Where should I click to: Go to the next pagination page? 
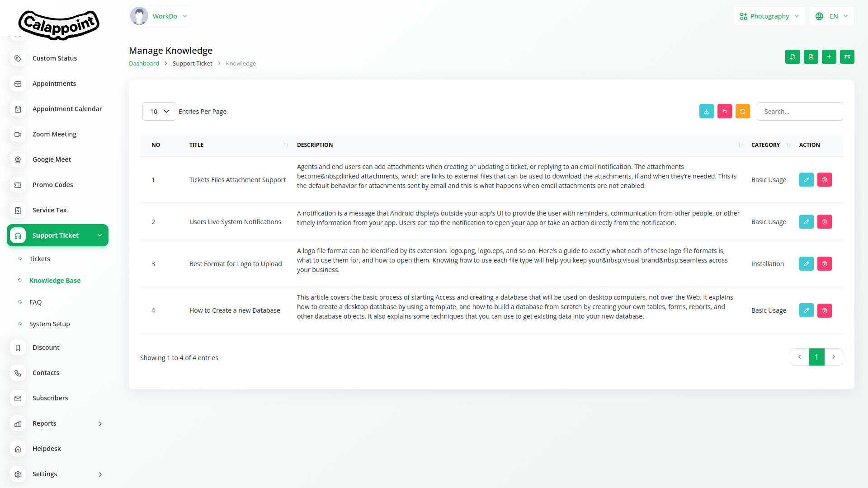click(x=834, y=357)
